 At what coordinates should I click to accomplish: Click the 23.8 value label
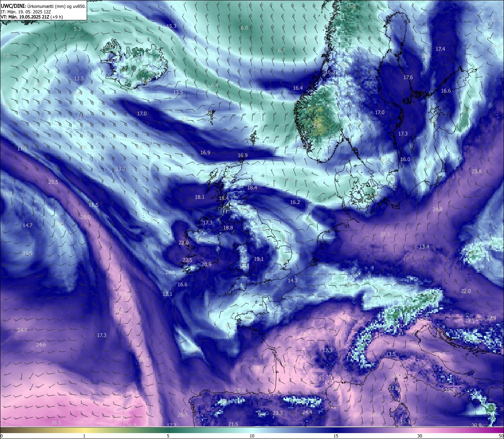[476, 171]
